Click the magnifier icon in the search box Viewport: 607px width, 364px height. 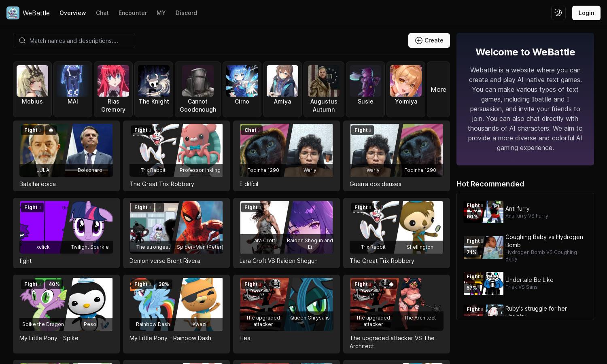[22, 40]
